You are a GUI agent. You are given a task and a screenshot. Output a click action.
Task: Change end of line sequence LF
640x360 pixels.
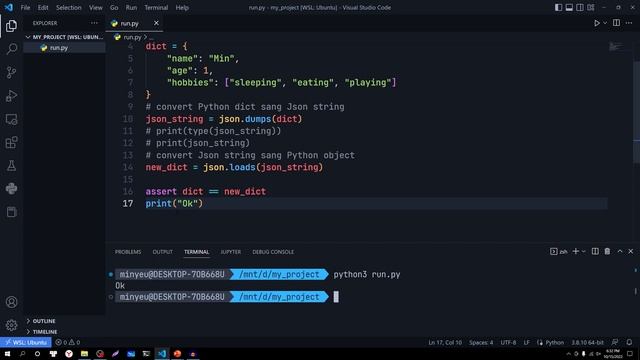coord(527,342)
